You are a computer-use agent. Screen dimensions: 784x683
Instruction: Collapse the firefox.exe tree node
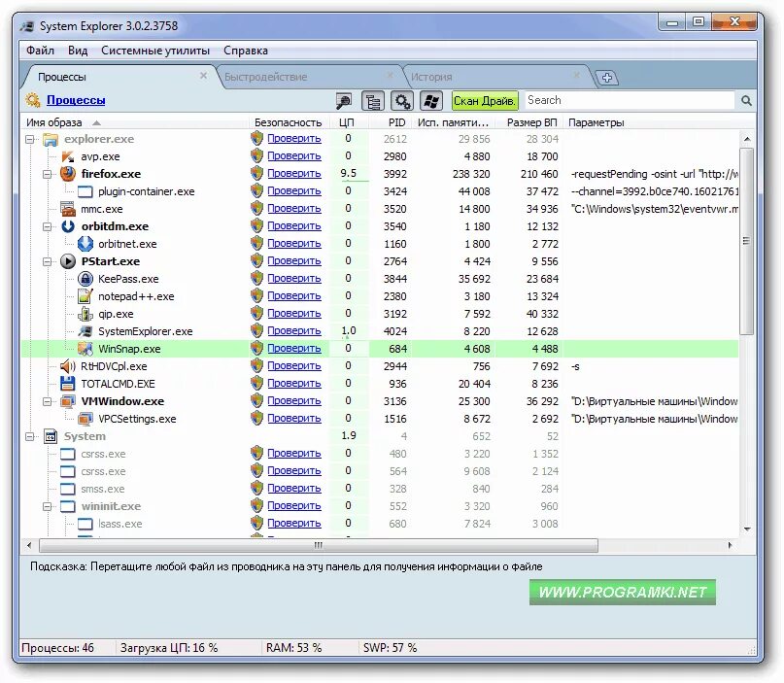point(47,175)
